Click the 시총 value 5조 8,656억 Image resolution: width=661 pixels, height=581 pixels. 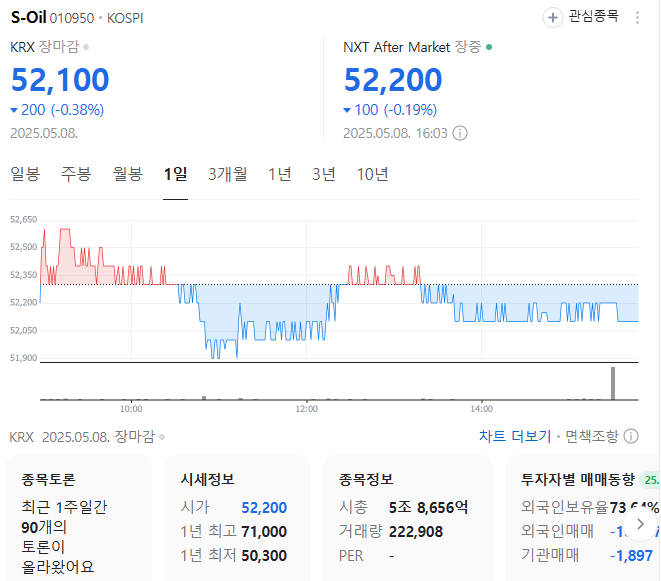428,507
